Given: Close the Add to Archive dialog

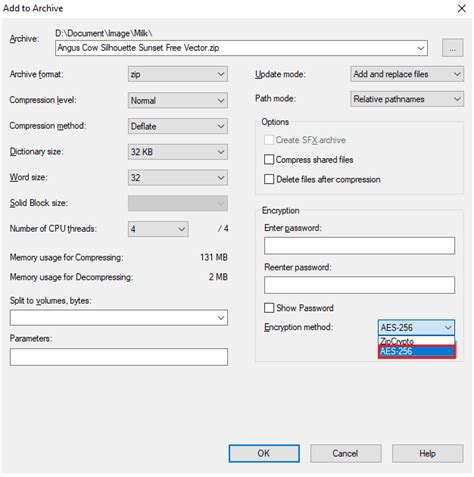Looking at the screenshot, I should tap(462, 8).
